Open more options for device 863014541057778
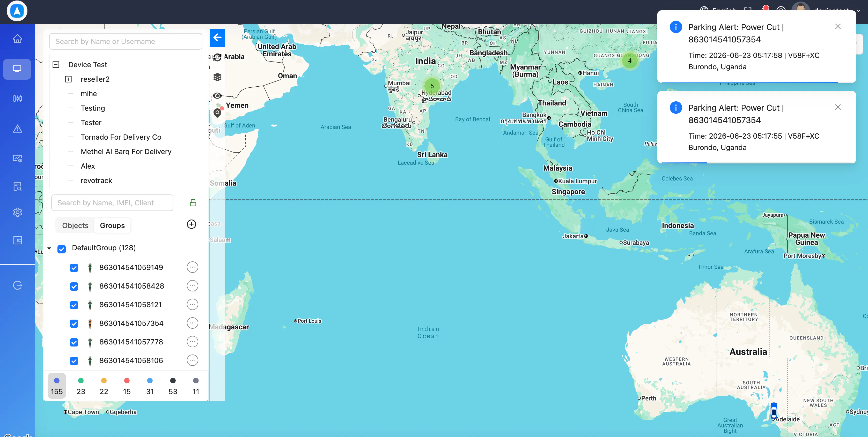 192,342
